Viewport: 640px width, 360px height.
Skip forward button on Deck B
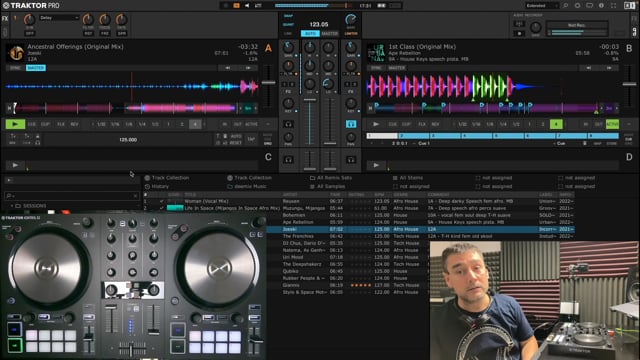[x=609, y=68]
